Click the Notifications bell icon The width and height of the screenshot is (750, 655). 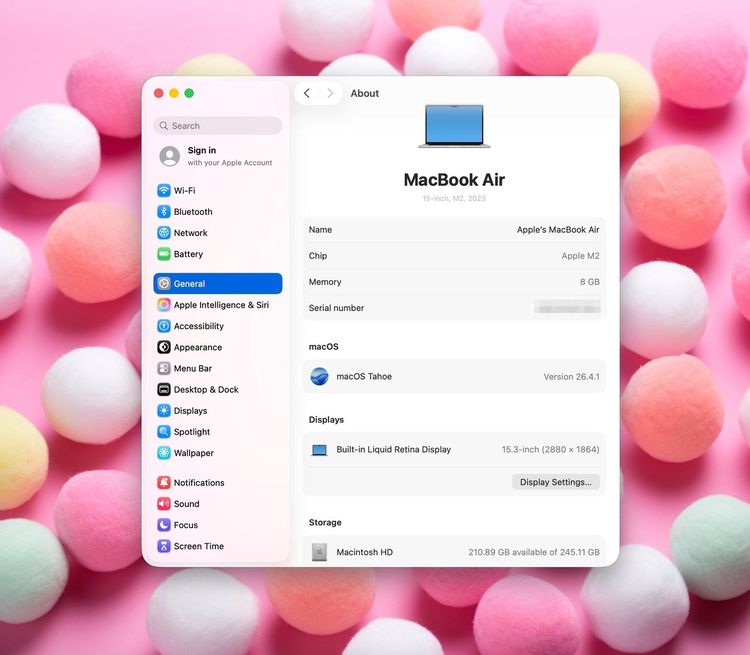[164, 482]
